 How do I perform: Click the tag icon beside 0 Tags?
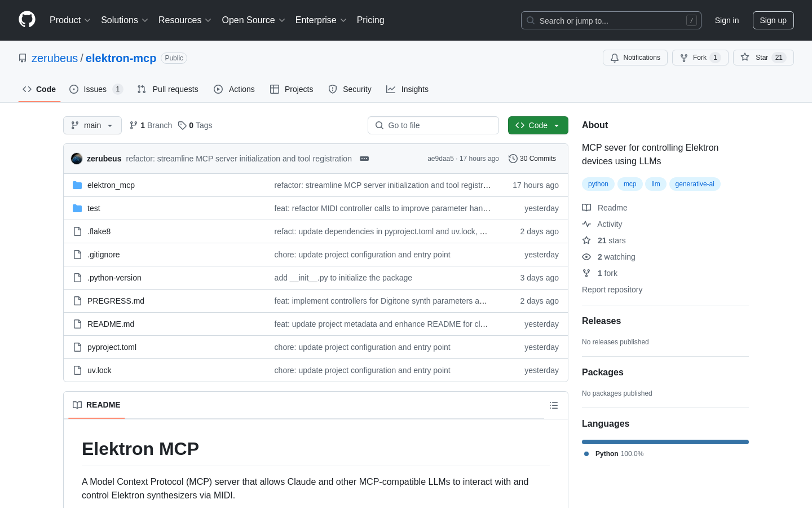click(182, 125)
